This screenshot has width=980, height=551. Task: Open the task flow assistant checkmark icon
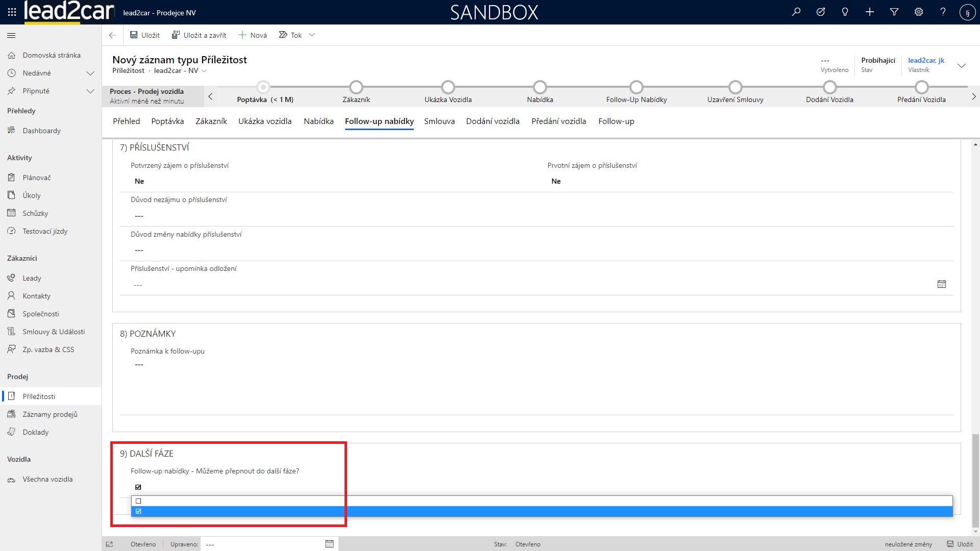(821, 12)
